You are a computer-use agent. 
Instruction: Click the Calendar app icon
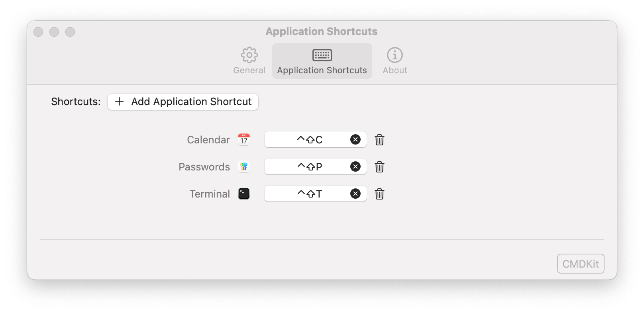244,140
